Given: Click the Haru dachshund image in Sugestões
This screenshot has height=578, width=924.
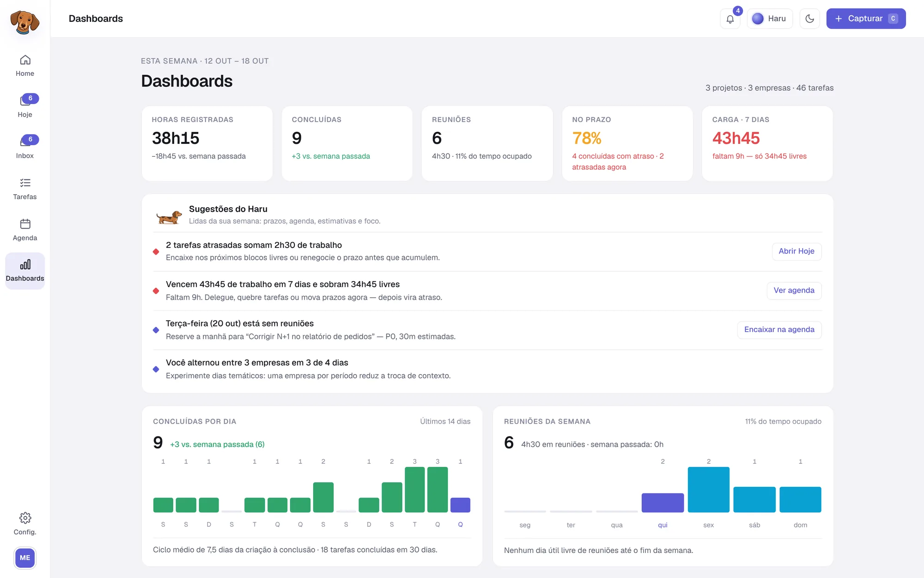Looking at the screenshot, I should click(169, 216).
